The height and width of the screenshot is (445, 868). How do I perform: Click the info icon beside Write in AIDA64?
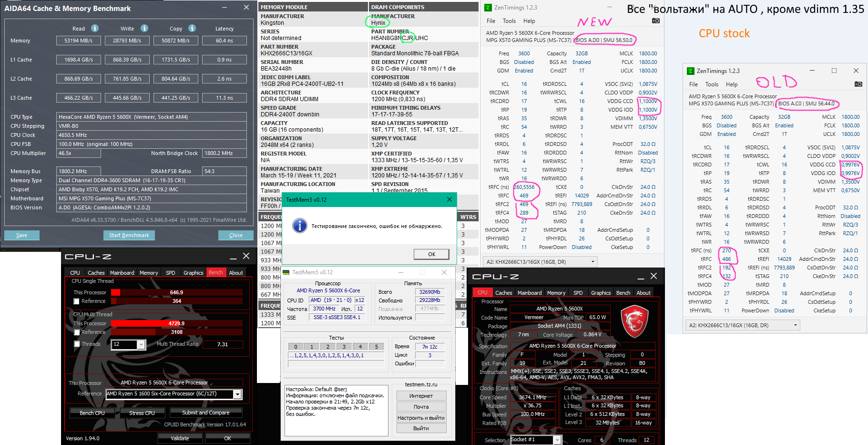pos(144,28)
